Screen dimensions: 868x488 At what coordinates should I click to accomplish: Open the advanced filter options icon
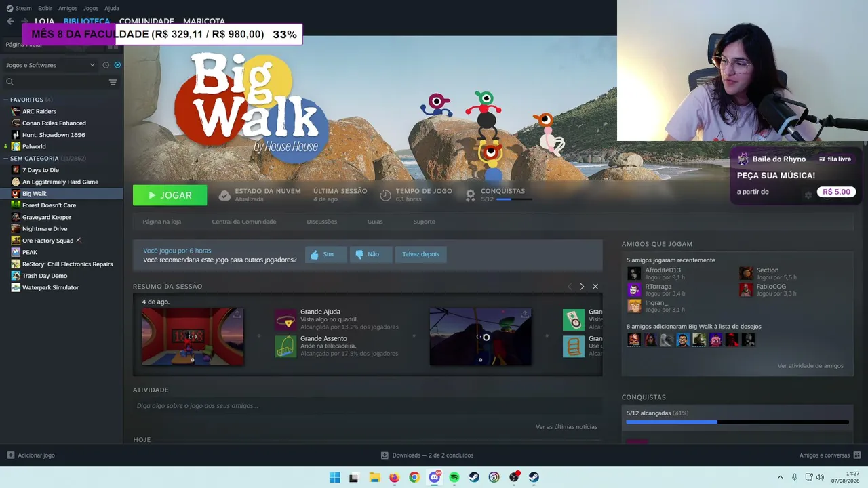coord(113,82)
